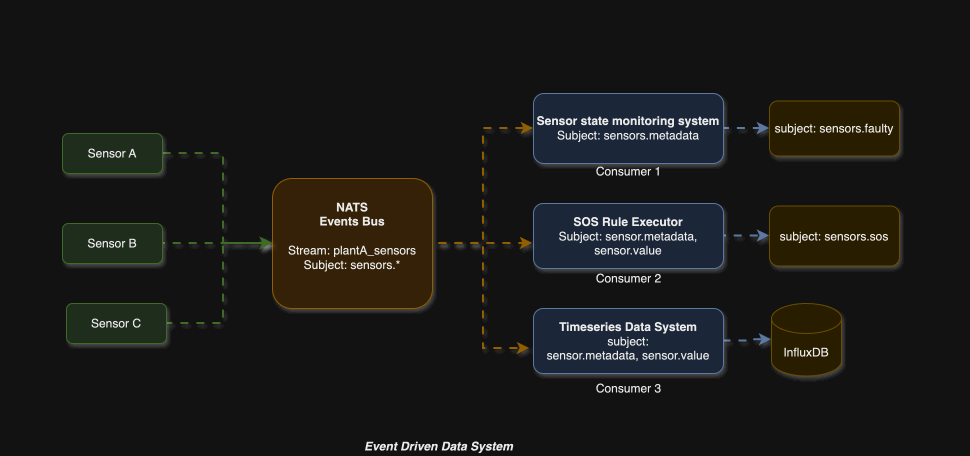Click the subject: sensors.sos box
Image resolution: width=970 pixels, height=456 pixels.
click(834, 236)
